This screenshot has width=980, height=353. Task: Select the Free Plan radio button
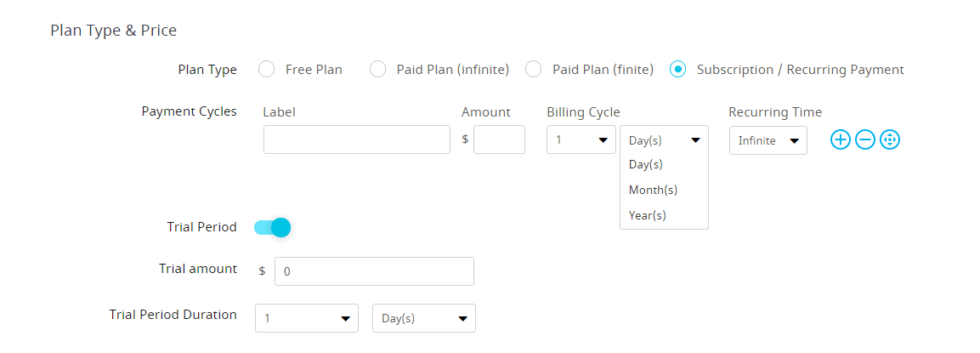click(266, 70)
